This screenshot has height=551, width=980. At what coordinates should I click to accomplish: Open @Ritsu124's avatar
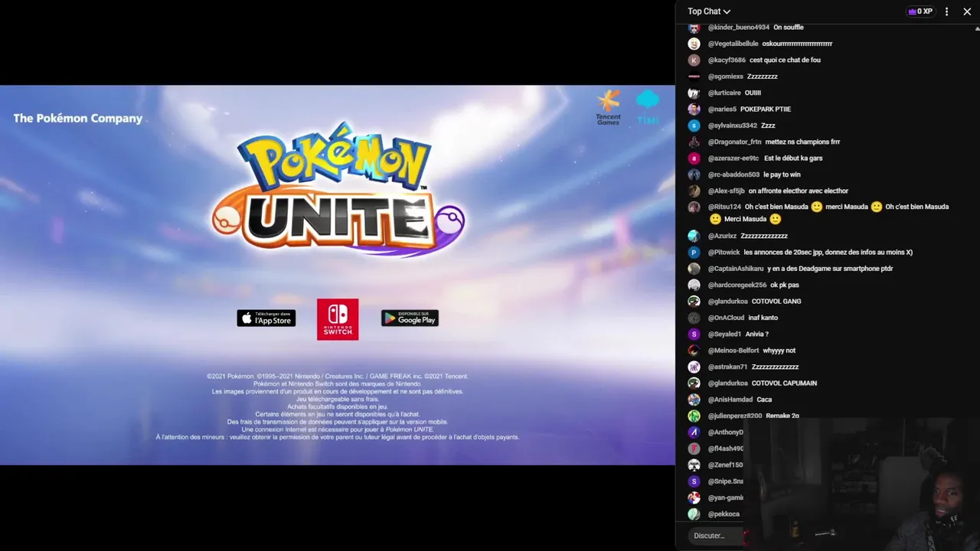click(694, 207)
